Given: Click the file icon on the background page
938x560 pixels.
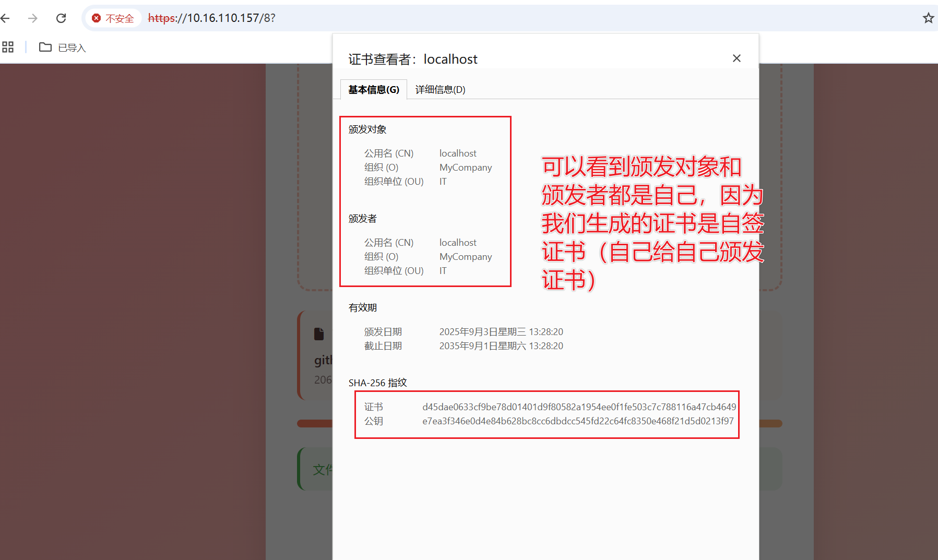Looking at the screenshot, I should (319, 334).
